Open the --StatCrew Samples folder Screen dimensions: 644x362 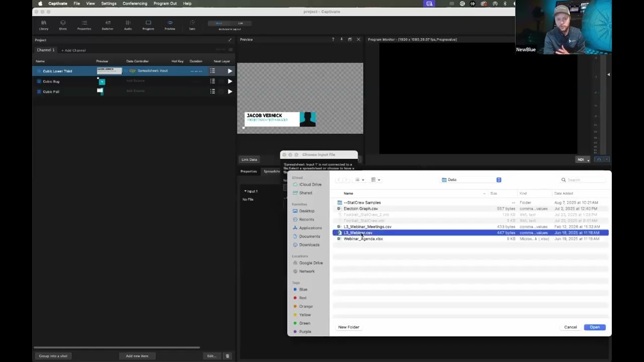coord(362,203)
